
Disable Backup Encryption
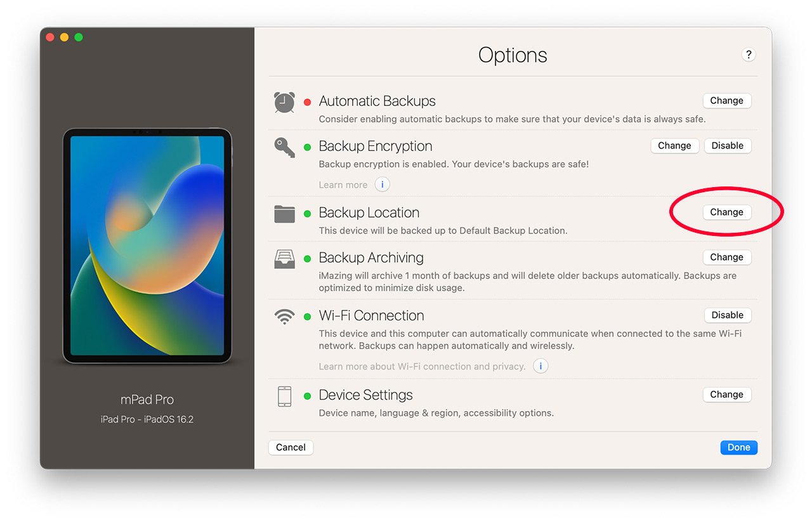727,145
